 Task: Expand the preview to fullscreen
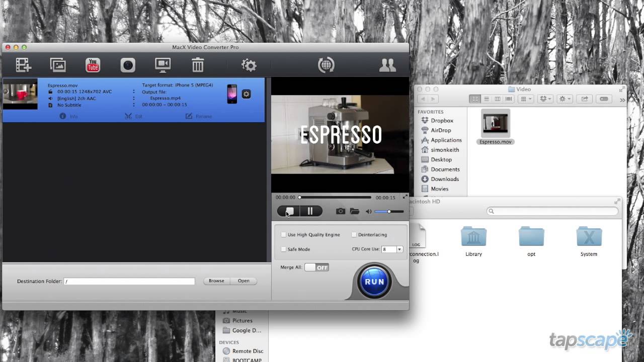(x=405, y=197)
